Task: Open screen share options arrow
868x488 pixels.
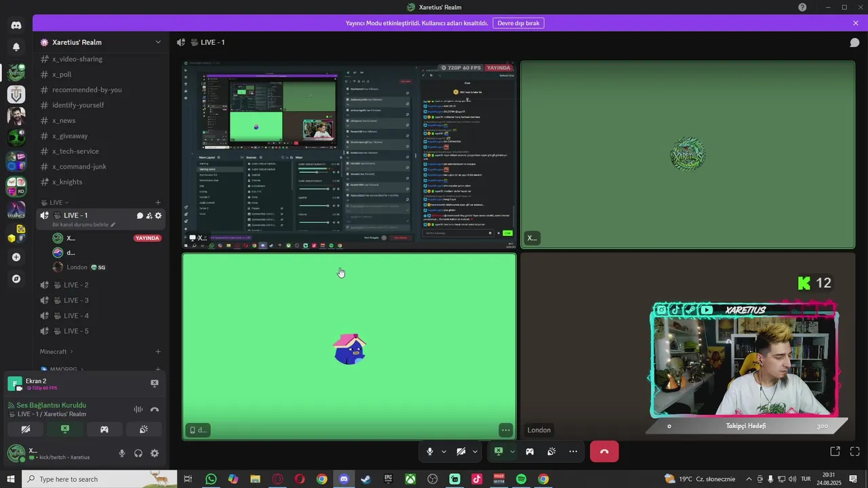Action: coord(512,451)
